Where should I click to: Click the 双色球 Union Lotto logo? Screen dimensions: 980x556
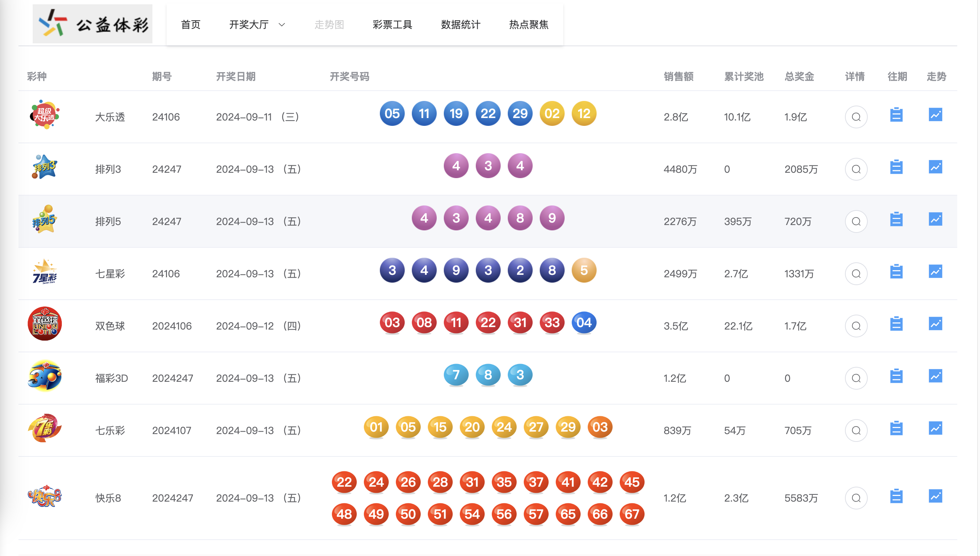click(x=45, y=324)
